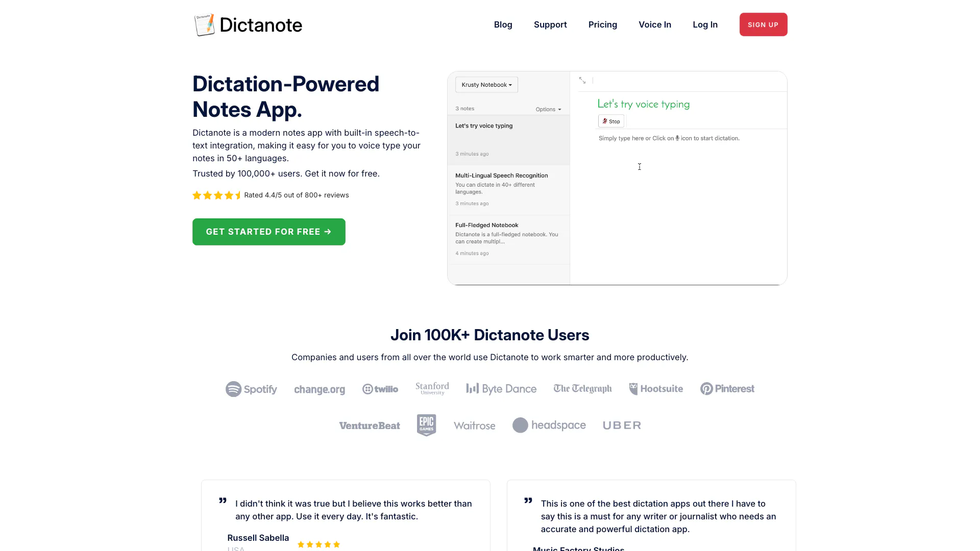Go to the Voice In page

tap(655, 24)
